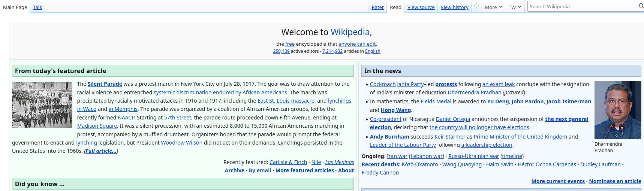Click the Russo-Ukrainian war link
Image resolution: width=644 pixels, height=191 pixels.
[473, 156]
